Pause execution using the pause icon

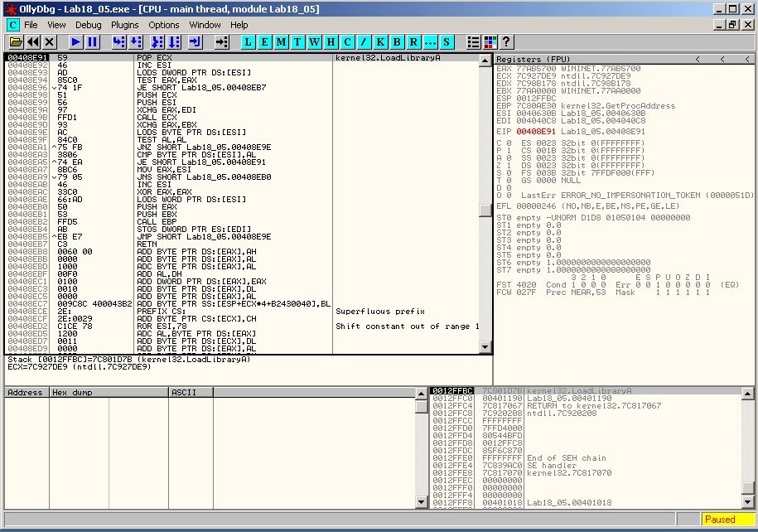(92, 41)
